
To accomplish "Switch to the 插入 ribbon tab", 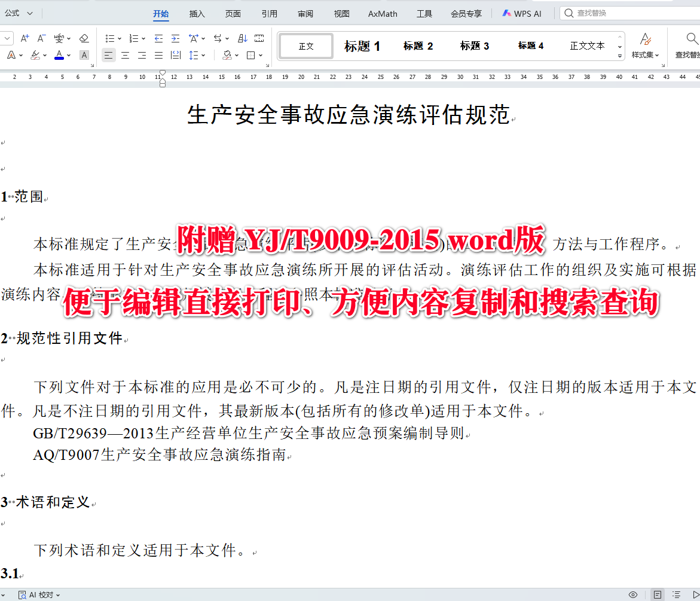I will 197,13.
